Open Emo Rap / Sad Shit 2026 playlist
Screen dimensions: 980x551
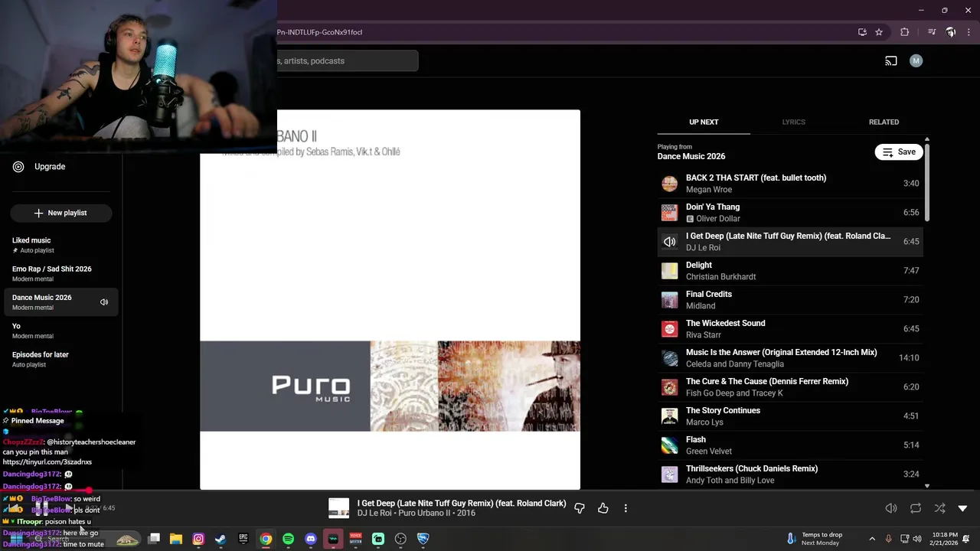tap(61, 273)
